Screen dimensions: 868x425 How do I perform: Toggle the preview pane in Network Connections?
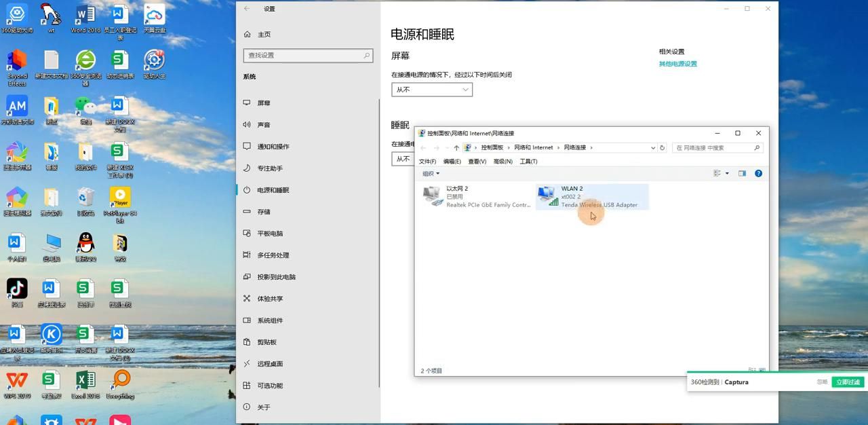tap(741, 173)
